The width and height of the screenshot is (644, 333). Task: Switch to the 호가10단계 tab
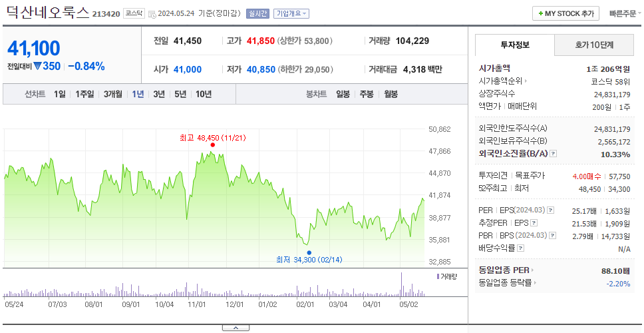594,45
